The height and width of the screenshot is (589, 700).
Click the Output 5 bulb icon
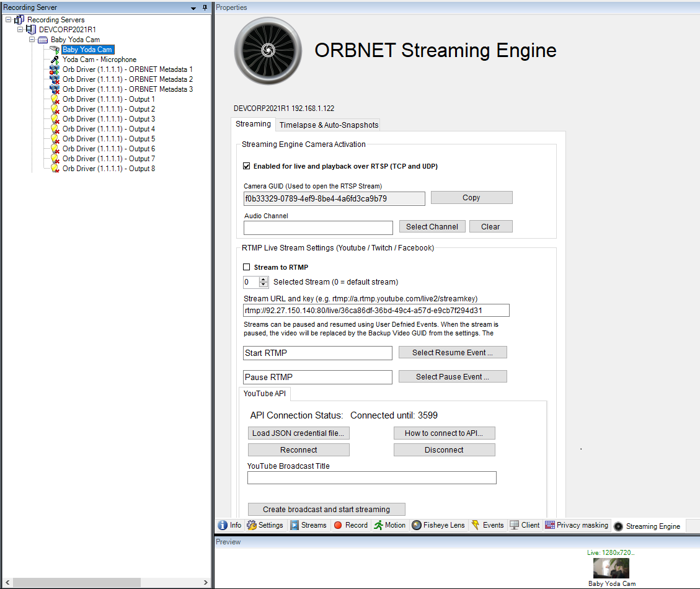tap(55, 139)
